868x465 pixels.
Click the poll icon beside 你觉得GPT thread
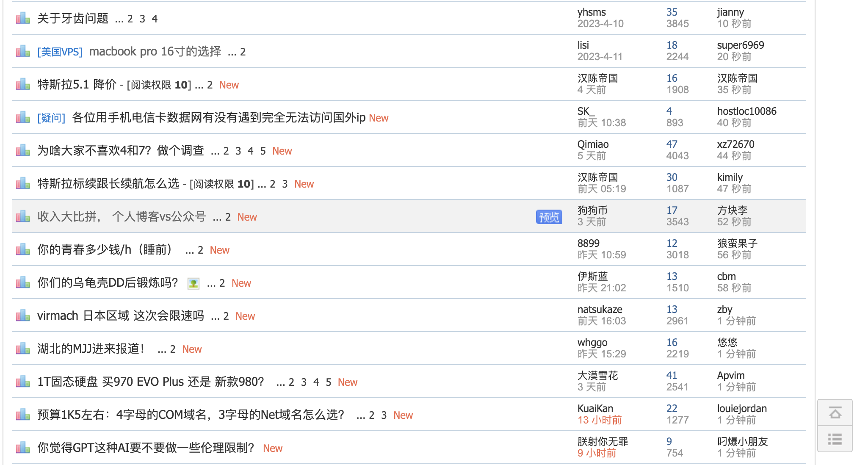click(x=23, y=448)
